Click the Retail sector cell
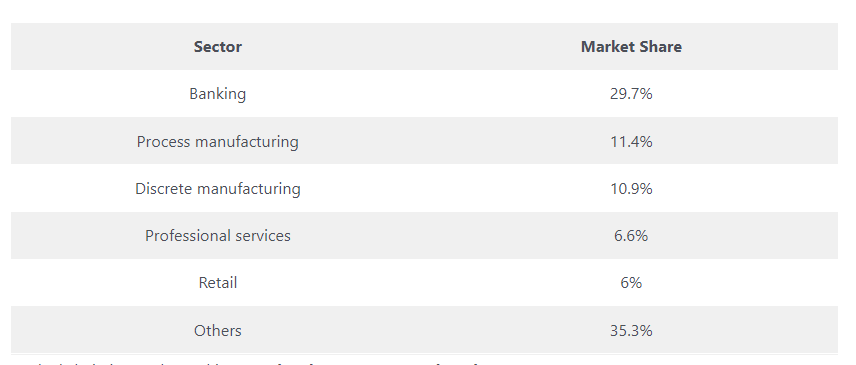 point(218,283)
